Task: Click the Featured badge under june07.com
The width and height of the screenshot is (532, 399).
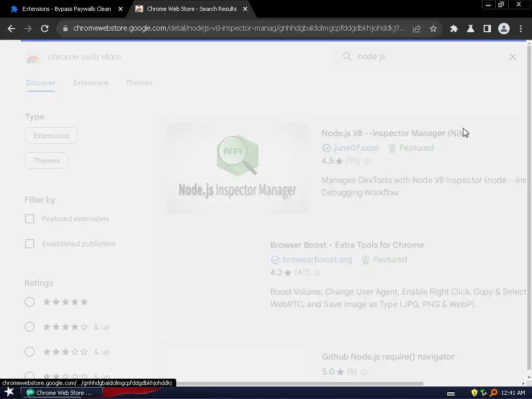Action: coord(411,148)
